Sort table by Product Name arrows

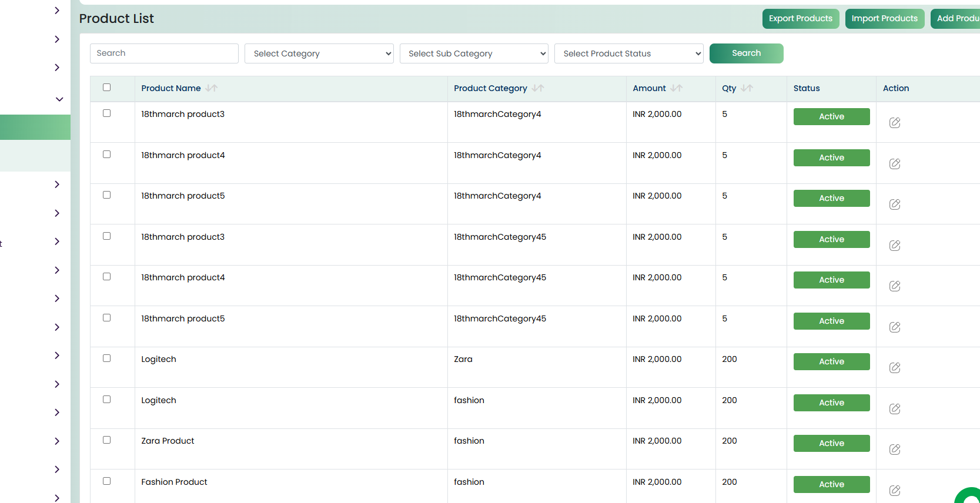click(x=212, y=88)
